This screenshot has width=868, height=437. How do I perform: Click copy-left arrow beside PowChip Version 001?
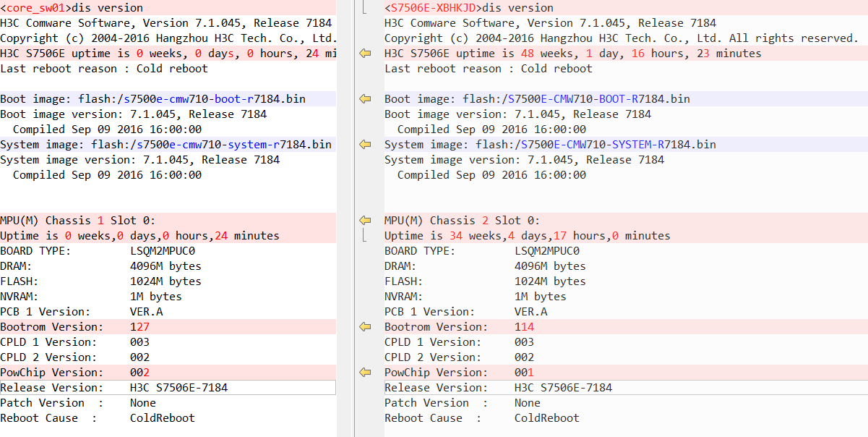365,373
